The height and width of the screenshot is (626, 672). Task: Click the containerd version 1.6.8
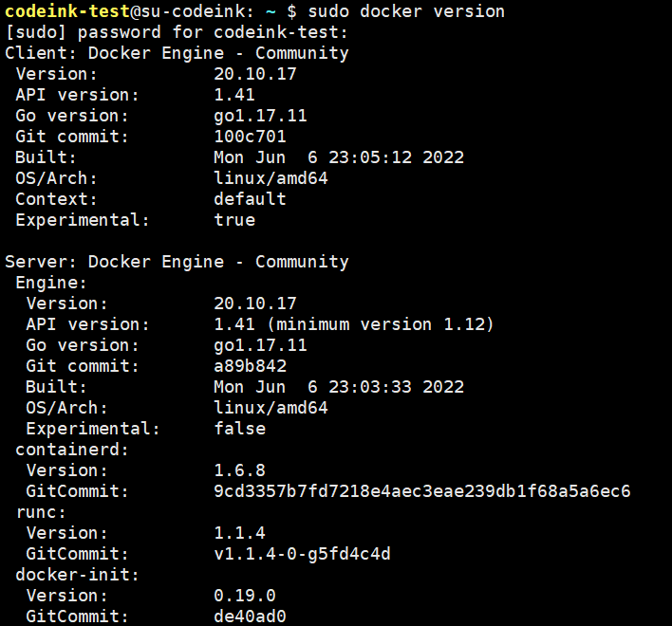[239, 470]
